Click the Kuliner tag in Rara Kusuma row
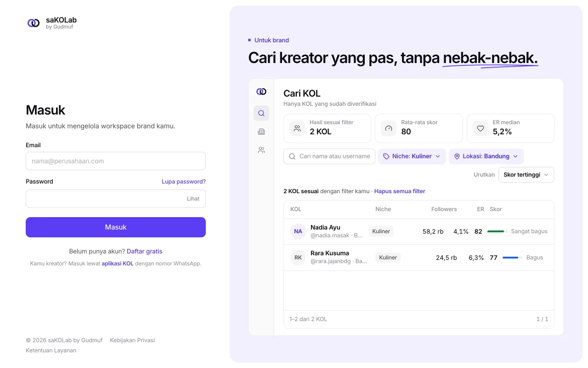This screenshot has height=368, width=588. click(x=388, y=258)
